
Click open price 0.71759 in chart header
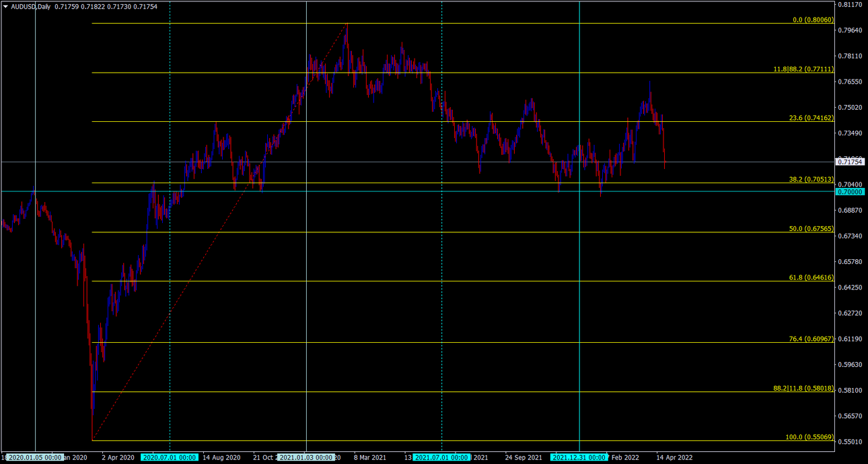(x=66, y=7)
